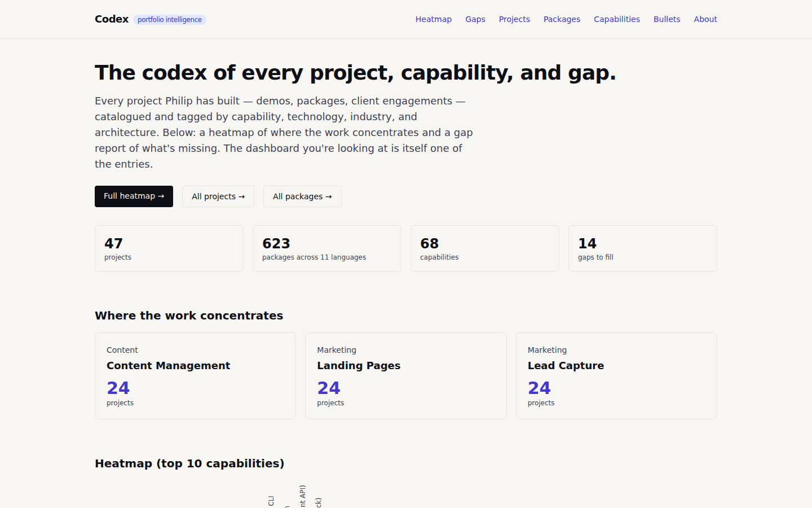Open the Landing Pages capability card
Screen dimensions: 812x508
(x=406, y=376)
